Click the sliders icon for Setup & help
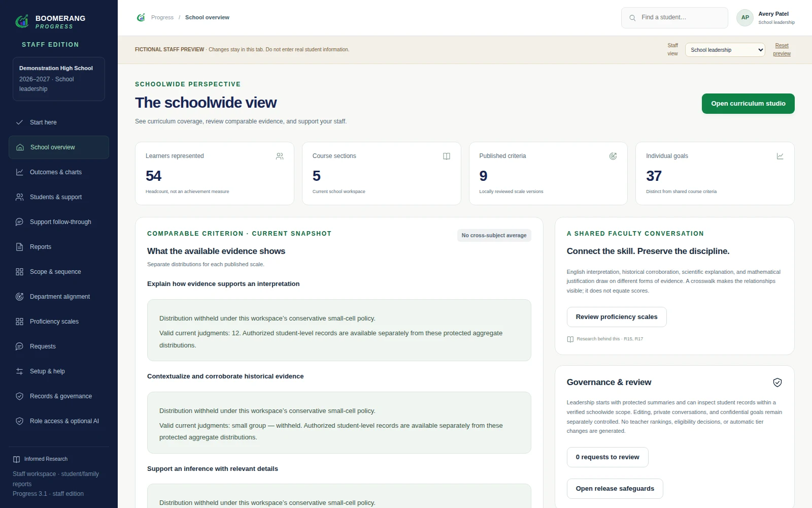This screenshot has width=812, height=508. pos(19,371)
